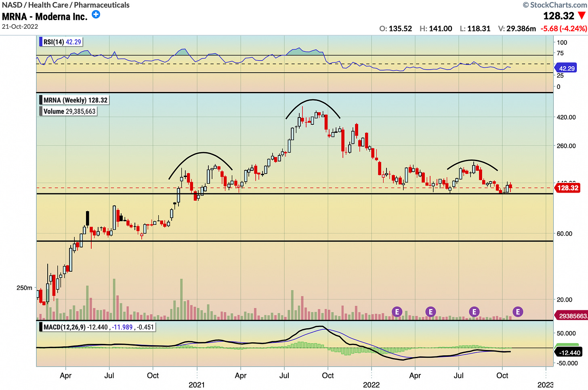
Task: Click the red down-arrow next to the header price
Action: coord(582,16)
